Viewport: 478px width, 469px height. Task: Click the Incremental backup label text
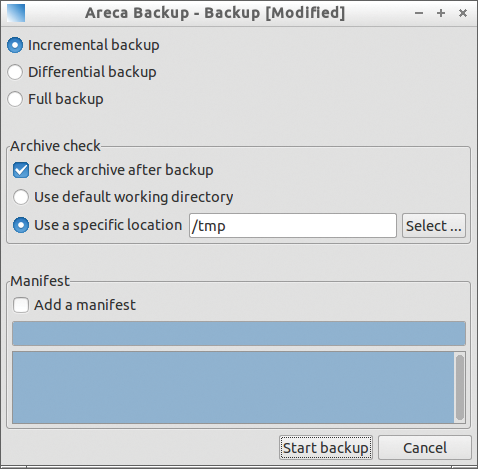(x=94, y=45)
